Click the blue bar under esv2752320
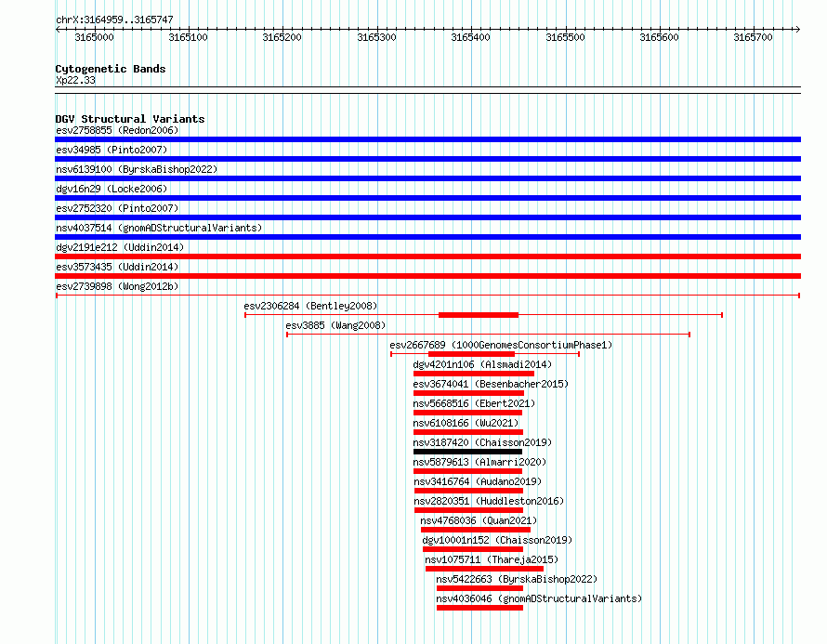827x644 pixels. 427,217
